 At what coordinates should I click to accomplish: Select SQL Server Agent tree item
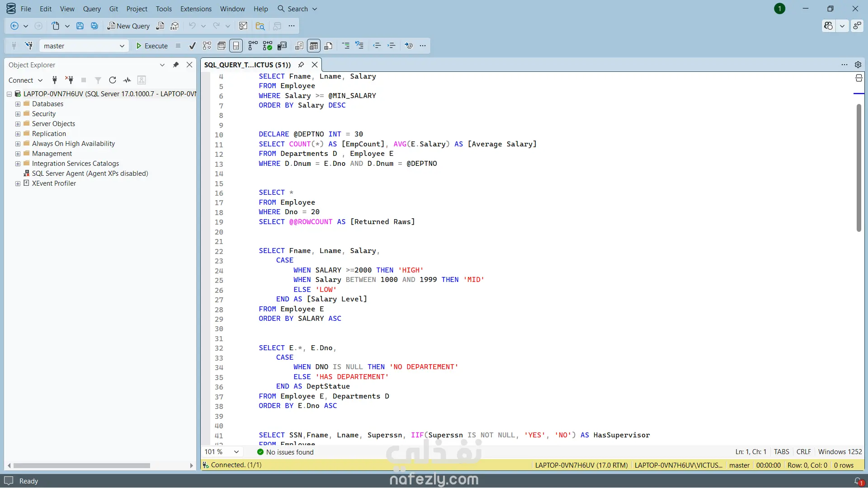coord(90,174)
